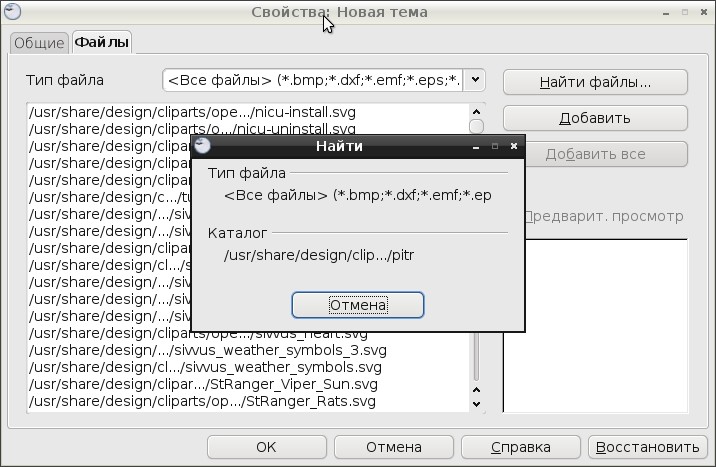Close the Найти dialog
The image size is (716, 467).
tap(514, 146)
